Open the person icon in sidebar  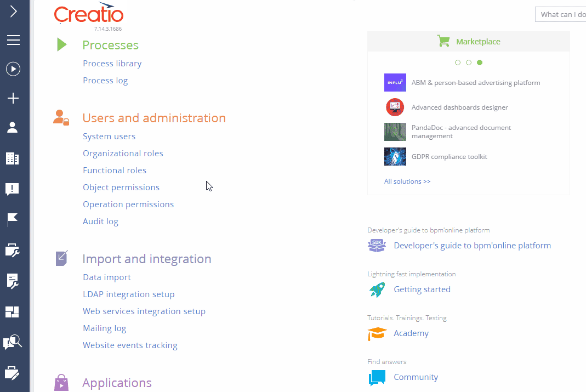pos(12,127)
